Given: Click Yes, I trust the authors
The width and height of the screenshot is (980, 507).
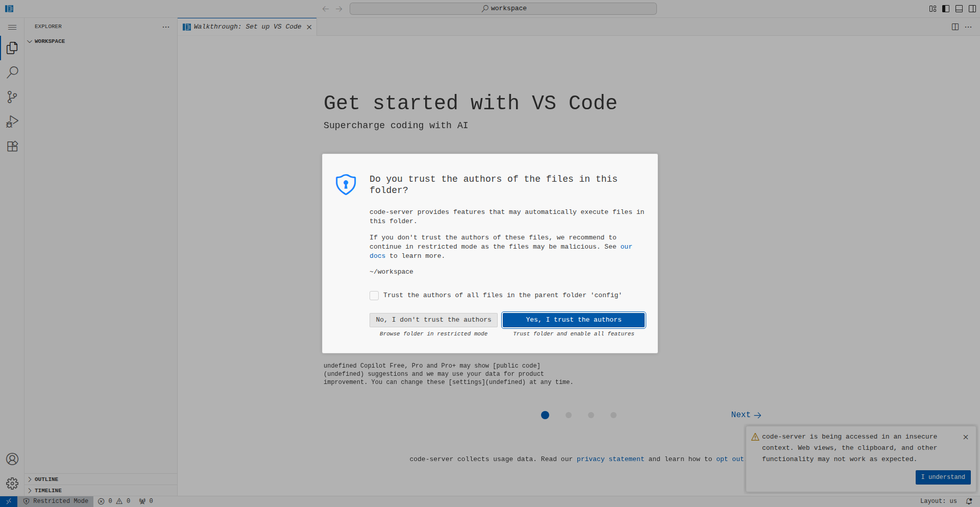Looking at the screenshot, I should 573,320.
